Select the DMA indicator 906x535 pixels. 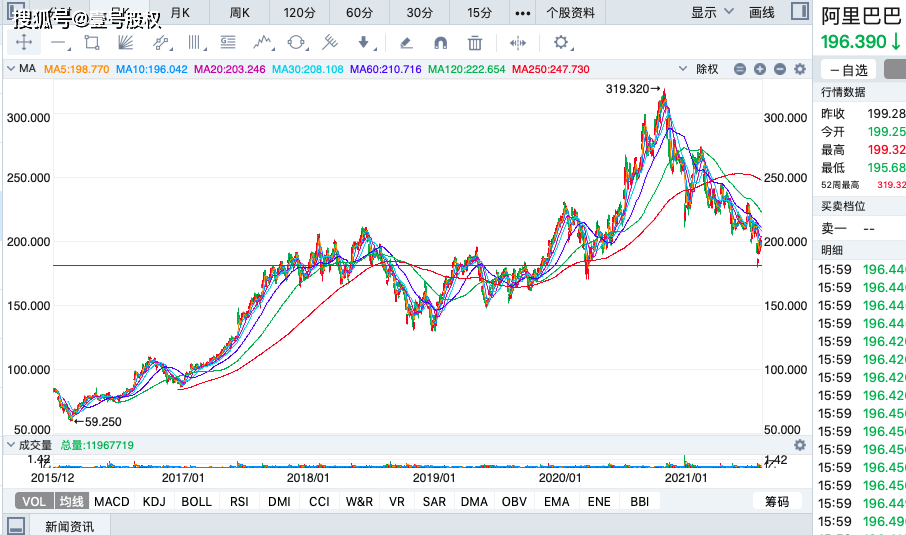click(474, 501)
